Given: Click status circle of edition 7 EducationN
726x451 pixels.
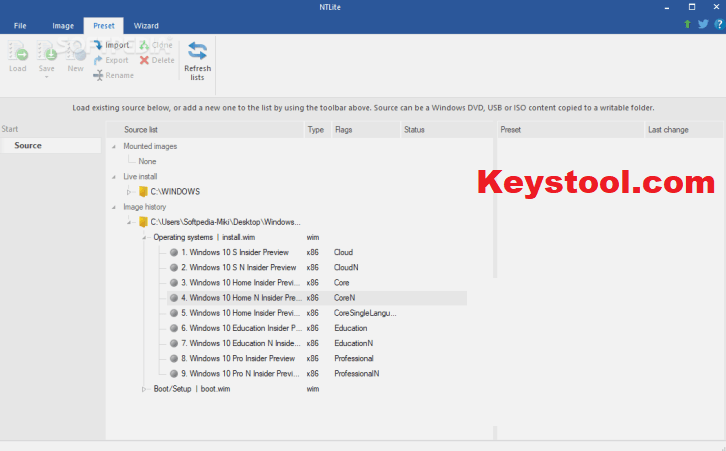Looking at the screenshot, I should point(174,343).
